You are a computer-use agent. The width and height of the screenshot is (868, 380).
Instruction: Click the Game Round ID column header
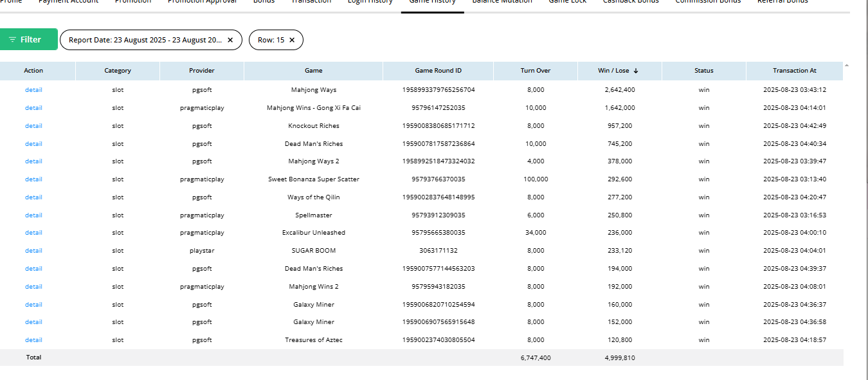(439, 71)
